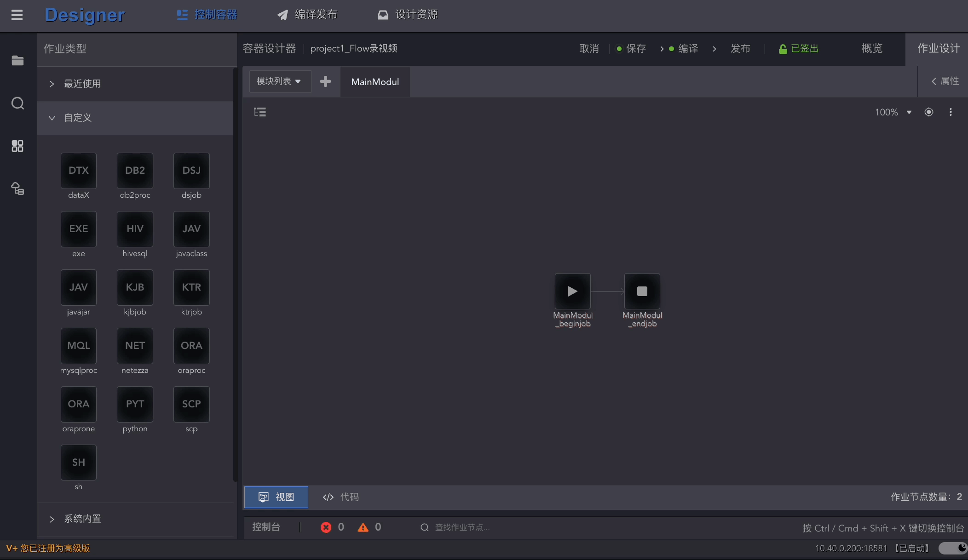Screen dimensions: 968x560
Task: Click the 保存 save button
Action: click(631, 48)
